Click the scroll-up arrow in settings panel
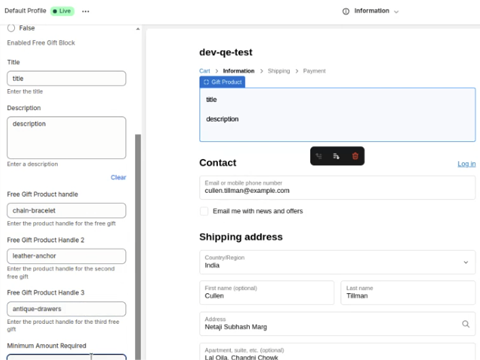 [138, 29]
